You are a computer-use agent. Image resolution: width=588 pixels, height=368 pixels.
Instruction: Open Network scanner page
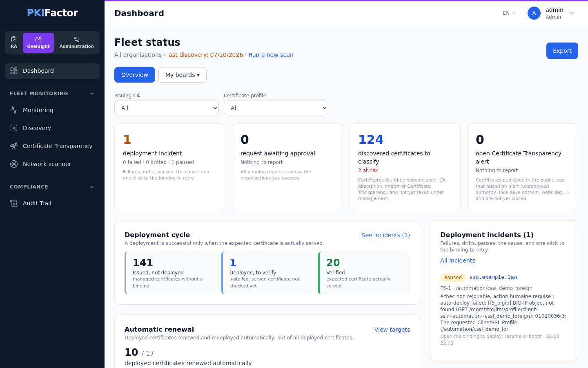click(x=52, y=164)
